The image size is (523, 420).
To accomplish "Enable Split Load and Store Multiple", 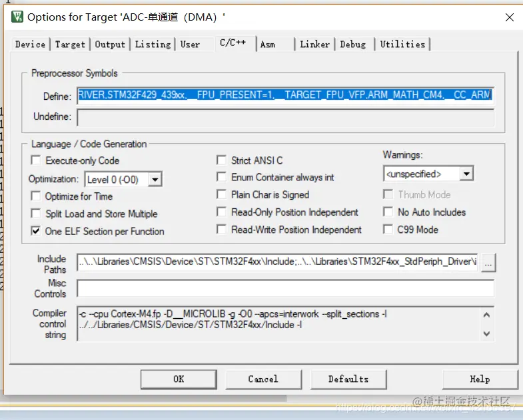I will click(36, 214).
